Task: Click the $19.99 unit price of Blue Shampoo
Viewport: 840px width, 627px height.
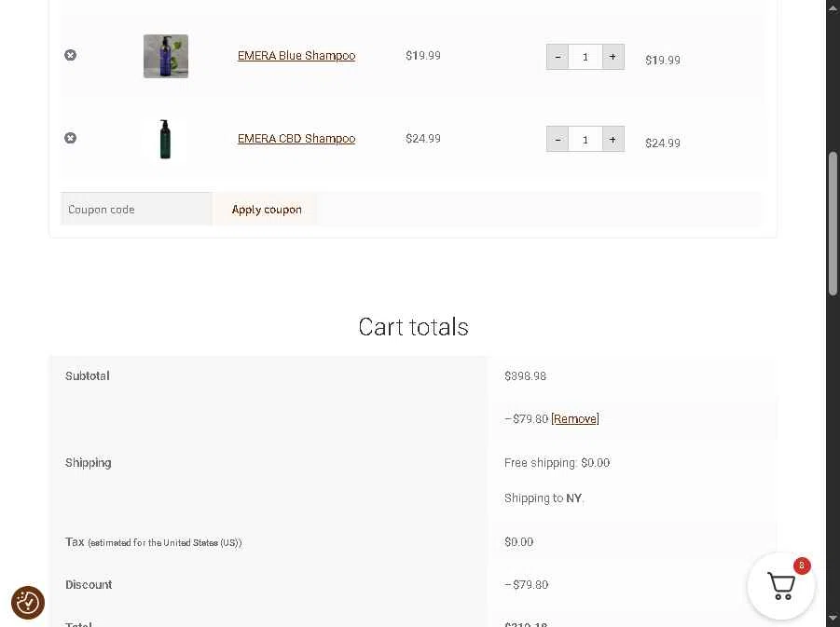Action: (422, 56)
